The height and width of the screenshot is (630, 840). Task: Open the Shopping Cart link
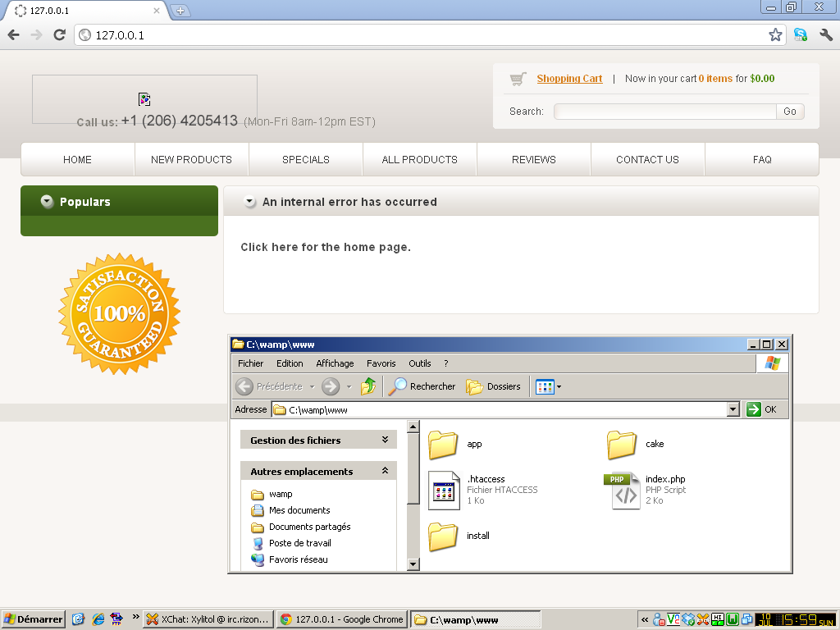[569, 79]
